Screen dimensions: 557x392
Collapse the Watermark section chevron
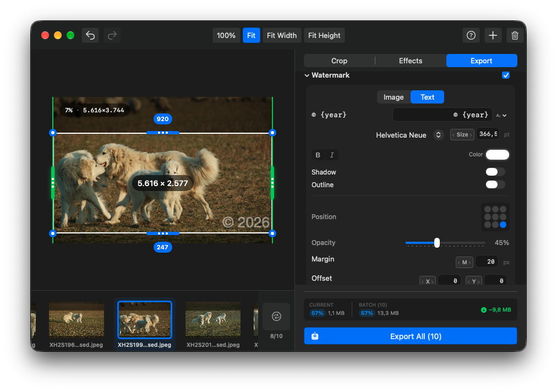tap(307, 75)
